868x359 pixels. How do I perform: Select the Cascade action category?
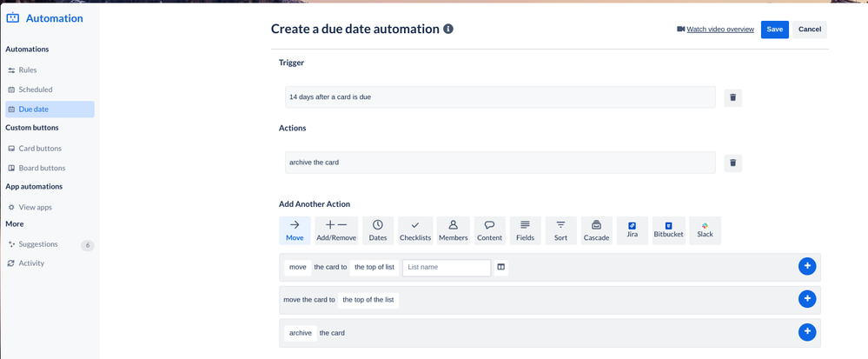(596, 230)
